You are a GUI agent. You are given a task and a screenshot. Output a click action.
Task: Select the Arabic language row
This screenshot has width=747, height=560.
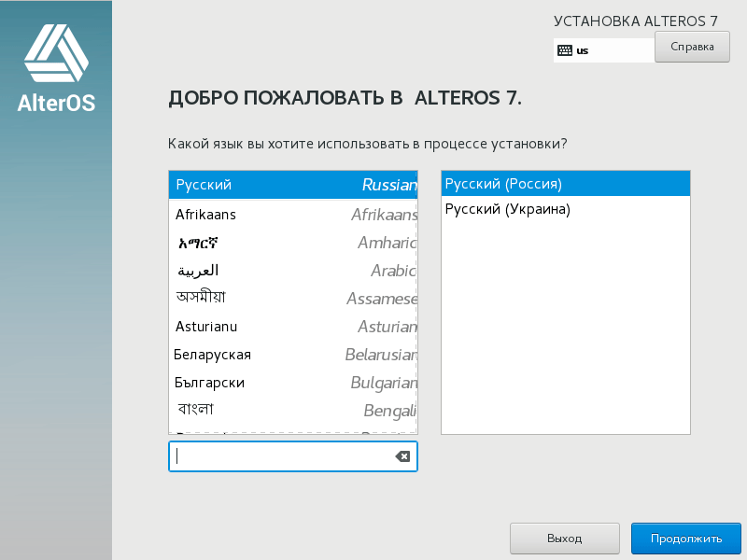(293, 271)
